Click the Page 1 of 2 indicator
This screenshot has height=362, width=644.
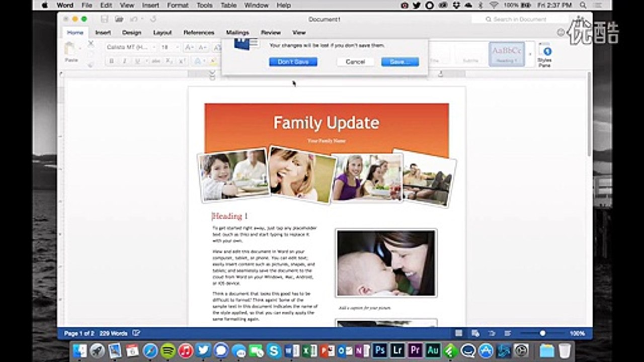click(x=79, y=333)
